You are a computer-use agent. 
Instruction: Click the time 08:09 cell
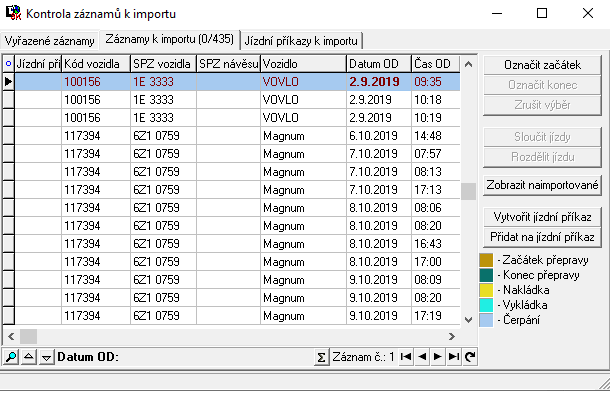click(x=436, y=280)
